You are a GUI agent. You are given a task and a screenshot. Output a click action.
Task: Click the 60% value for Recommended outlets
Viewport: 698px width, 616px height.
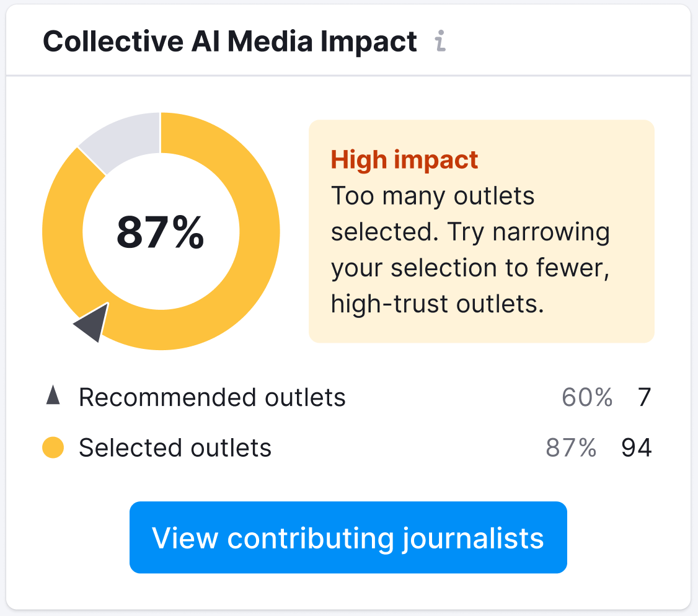coord(587,397)
